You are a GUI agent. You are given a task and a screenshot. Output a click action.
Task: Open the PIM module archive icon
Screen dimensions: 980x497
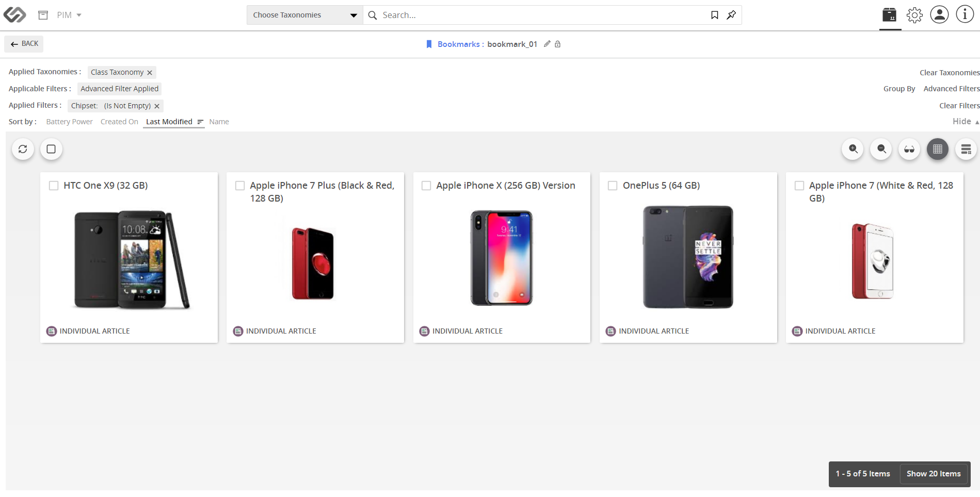coord(43,15)
